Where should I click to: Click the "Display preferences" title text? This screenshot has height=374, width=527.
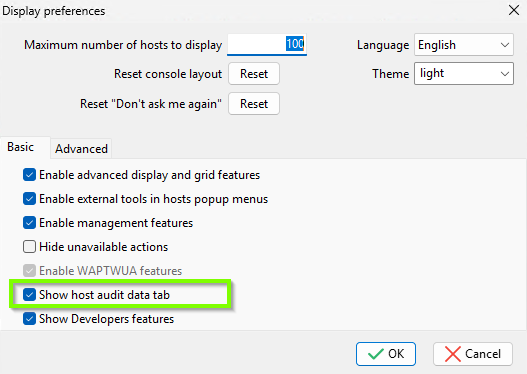coord(54,11)
